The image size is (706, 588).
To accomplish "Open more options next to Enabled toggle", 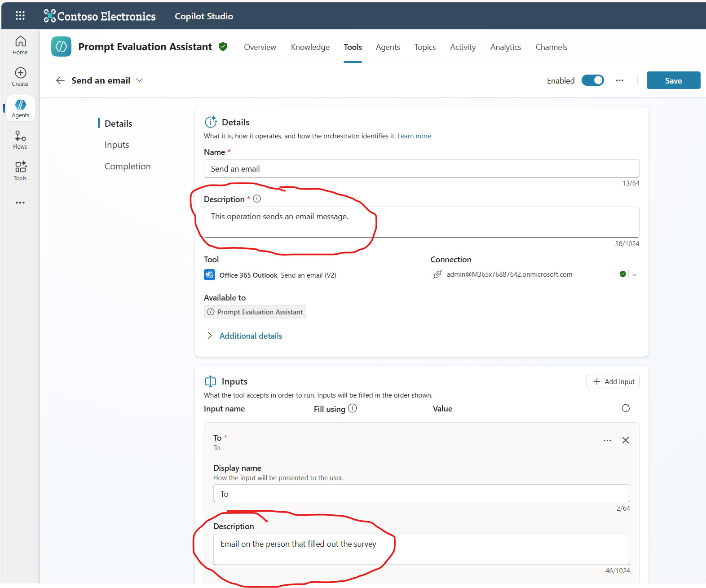I will (620, 80).
